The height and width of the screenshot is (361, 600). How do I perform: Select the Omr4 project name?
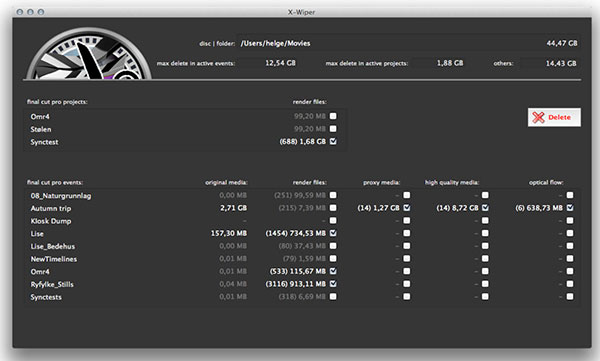point(40,117)
